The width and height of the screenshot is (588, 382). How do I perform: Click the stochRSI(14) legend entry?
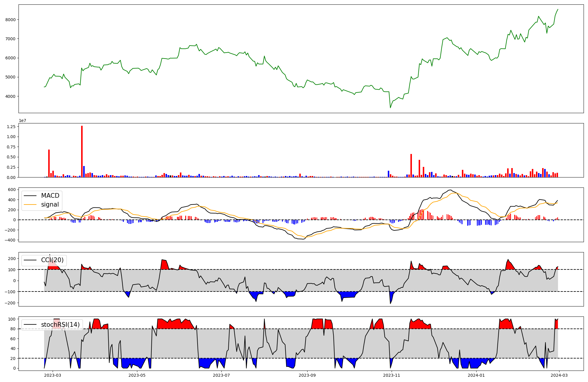tap(60, 325)
